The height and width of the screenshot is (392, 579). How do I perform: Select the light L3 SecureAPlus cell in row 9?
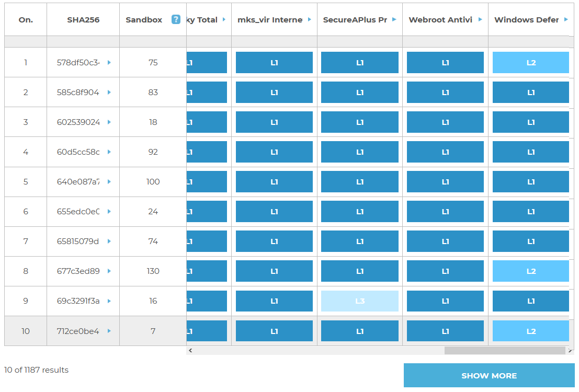coord(360,301)
